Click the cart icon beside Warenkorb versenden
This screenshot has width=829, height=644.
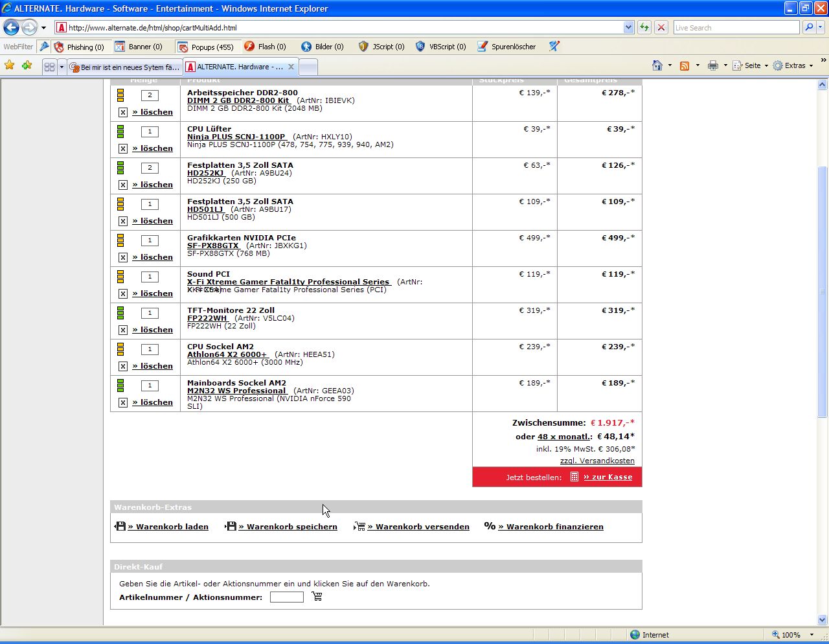[x=359, y=526]
